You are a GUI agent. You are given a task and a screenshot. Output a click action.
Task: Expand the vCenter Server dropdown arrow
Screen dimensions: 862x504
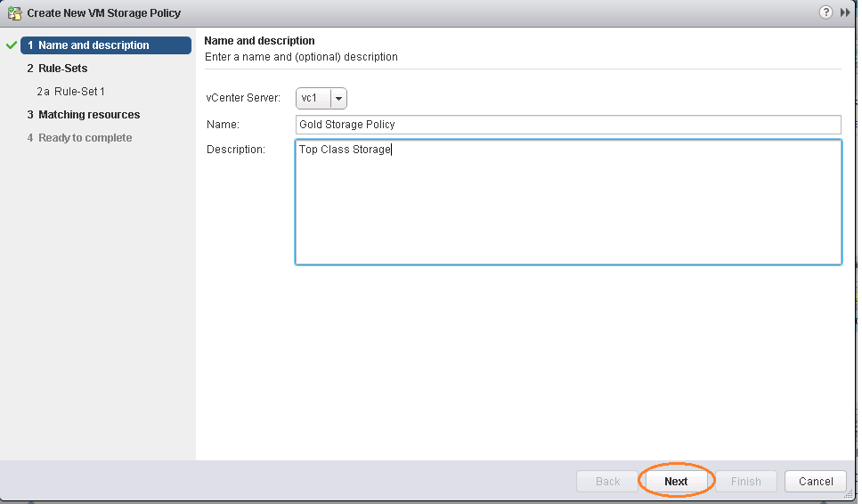pos(339,99)
